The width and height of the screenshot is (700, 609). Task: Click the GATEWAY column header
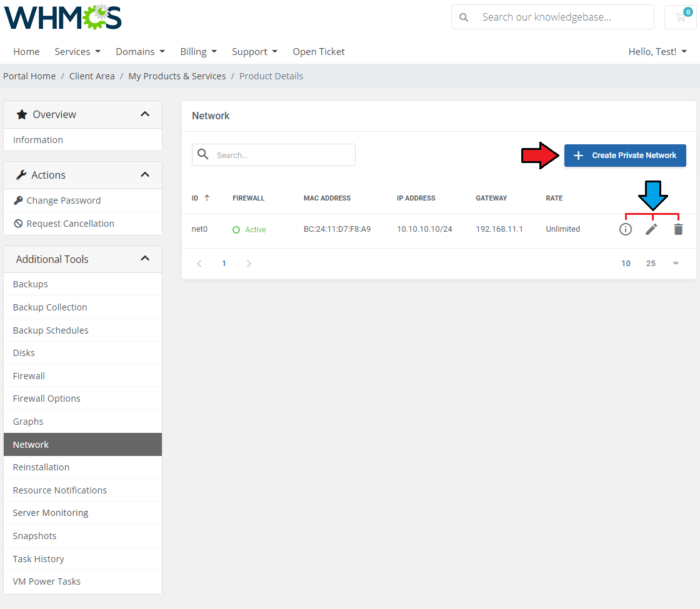point(491,198)
